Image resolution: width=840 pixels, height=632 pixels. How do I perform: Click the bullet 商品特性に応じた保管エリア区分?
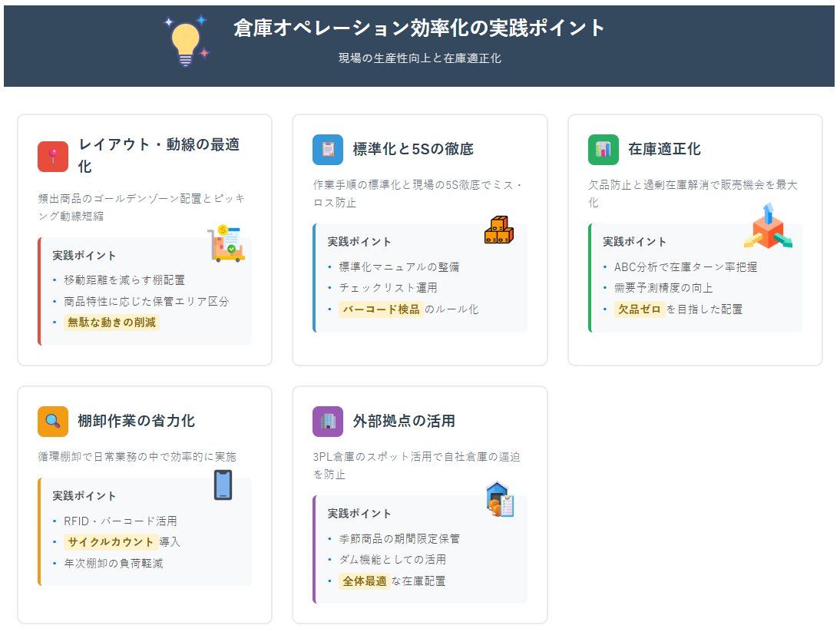[146, 302]
